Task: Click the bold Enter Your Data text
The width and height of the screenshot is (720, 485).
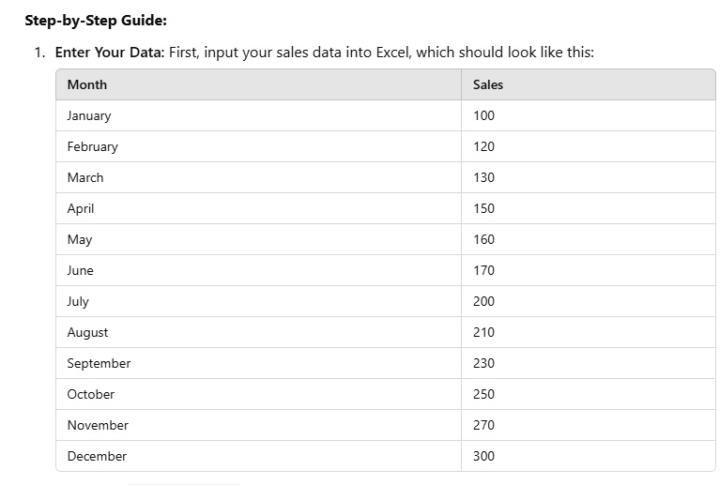Action: pos(109,52)
